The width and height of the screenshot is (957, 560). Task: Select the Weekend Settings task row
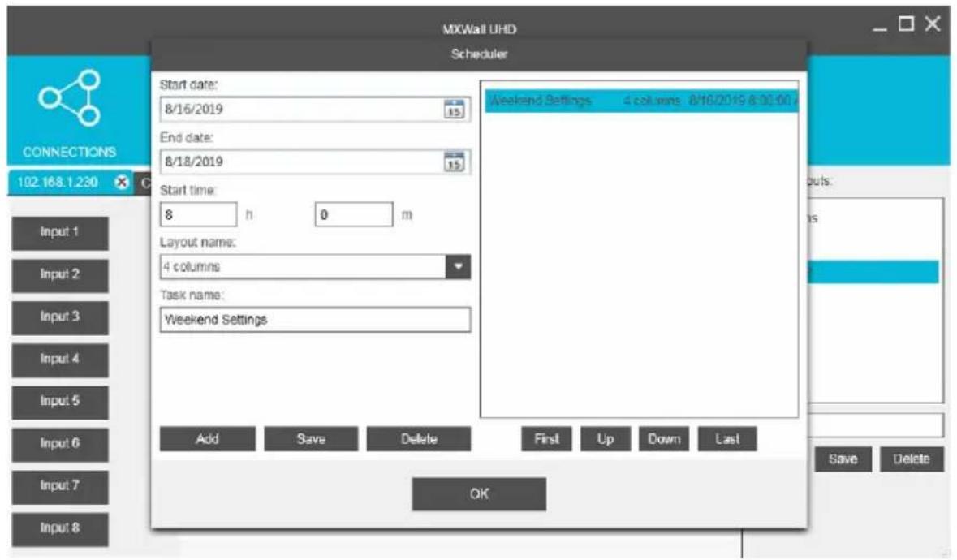click(x=641, y=101)
